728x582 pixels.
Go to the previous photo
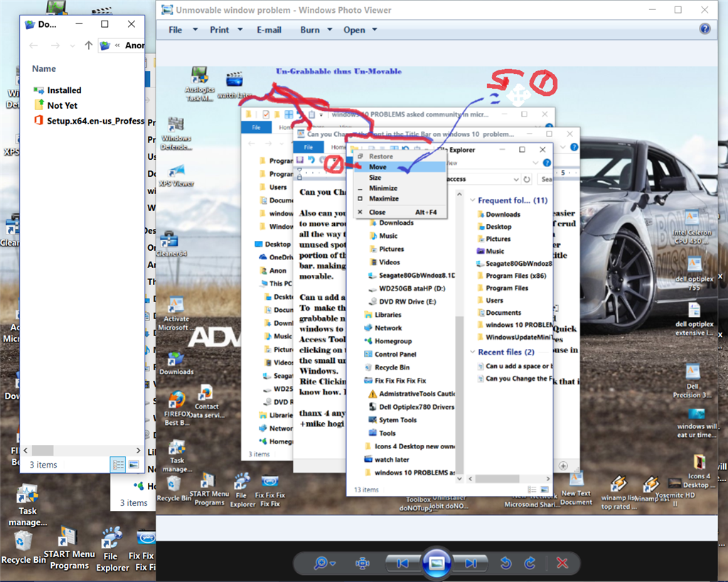(402, 563)
